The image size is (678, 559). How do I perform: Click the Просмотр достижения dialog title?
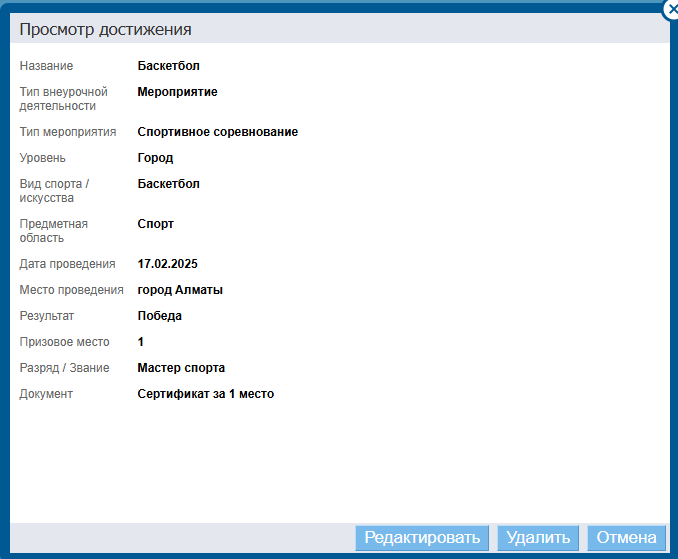point(105,29)
